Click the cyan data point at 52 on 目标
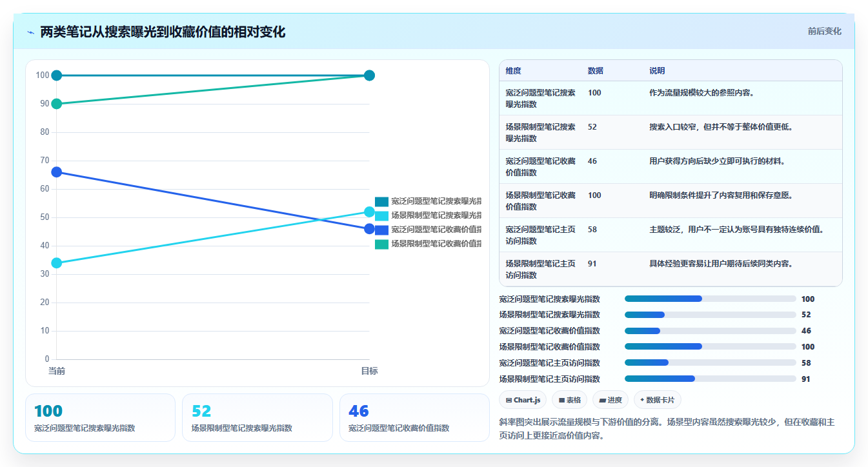868x467 pixels. click(369, 212)
